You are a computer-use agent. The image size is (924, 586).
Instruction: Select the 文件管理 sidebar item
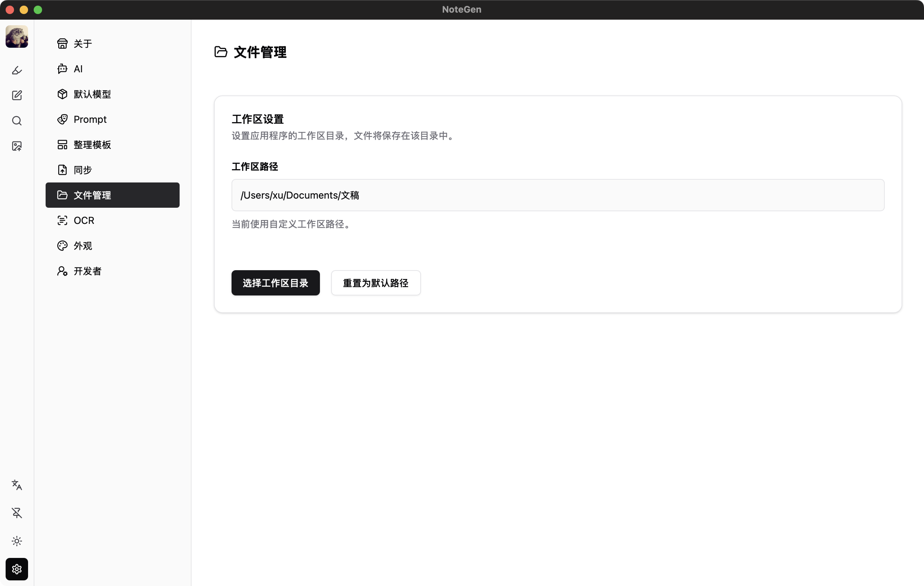(112, 195)
